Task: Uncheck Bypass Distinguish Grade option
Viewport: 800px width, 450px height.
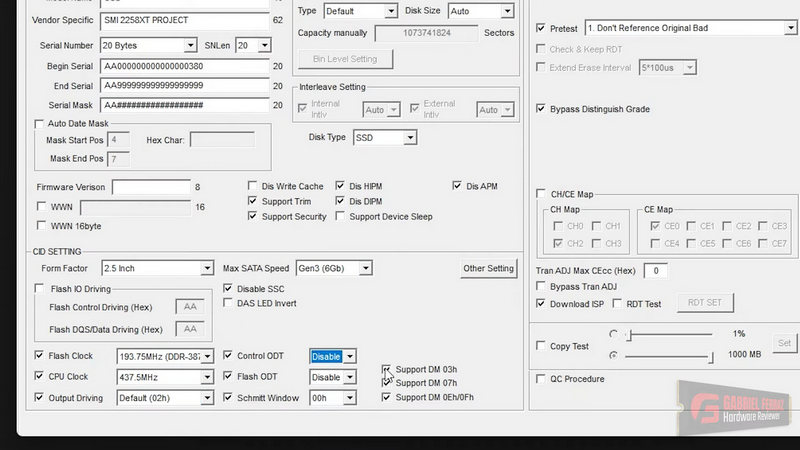Action: pos(541,108)
